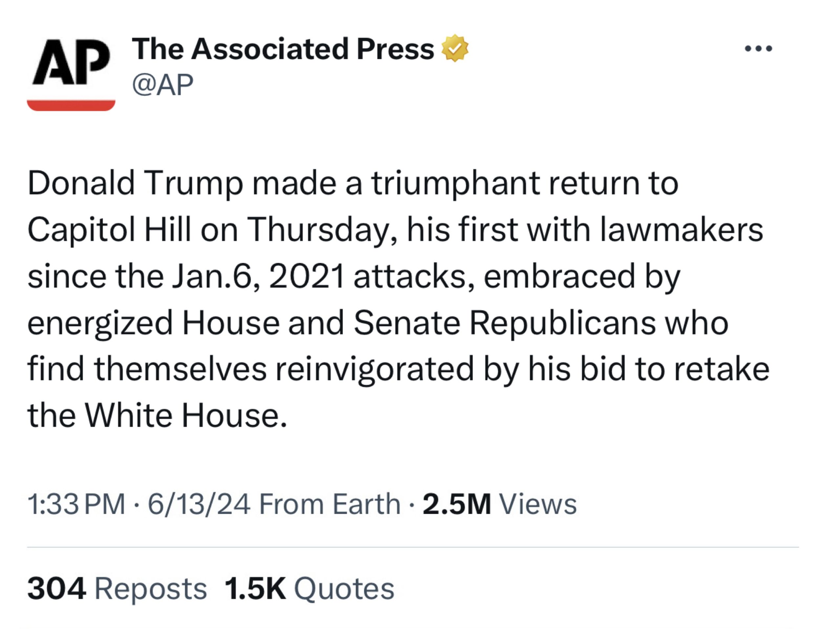Show the 304 repost count
Image resolution: width=840 pixels, height=629 pixels.
tap(56, 589)
